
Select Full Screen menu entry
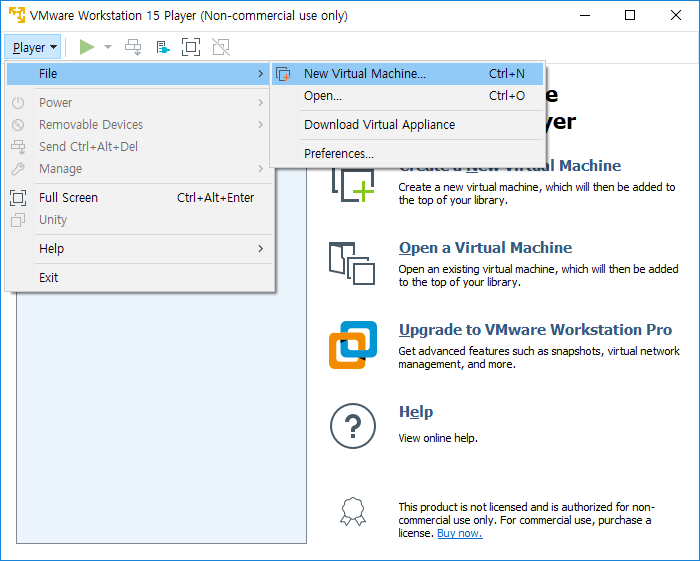140,198
